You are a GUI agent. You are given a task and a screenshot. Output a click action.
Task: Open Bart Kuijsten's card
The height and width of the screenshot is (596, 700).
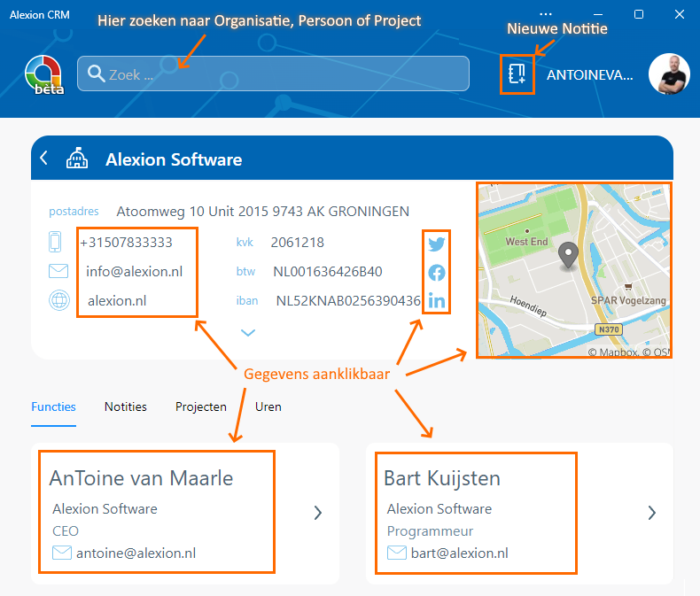click(519, 513)
